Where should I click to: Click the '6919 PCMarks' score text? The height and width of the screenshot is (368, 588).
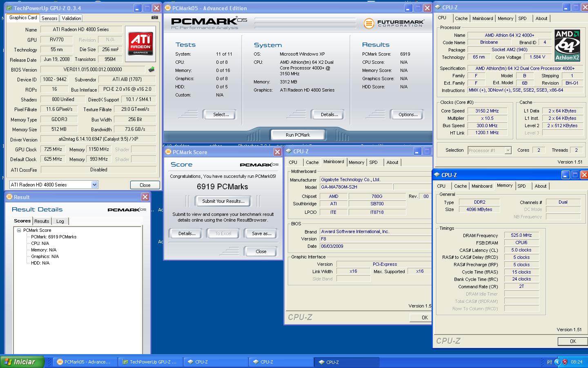click(223, 187)
